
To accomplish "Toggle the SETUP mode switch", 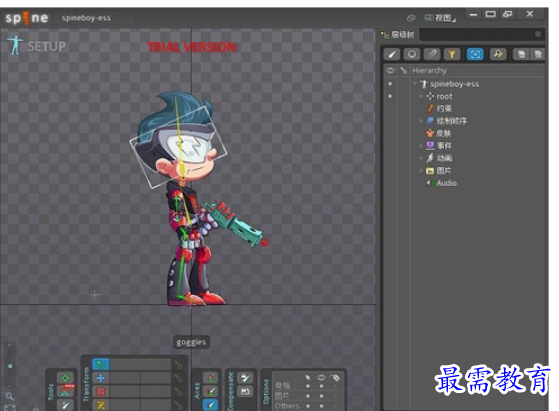I will [36, 46].
